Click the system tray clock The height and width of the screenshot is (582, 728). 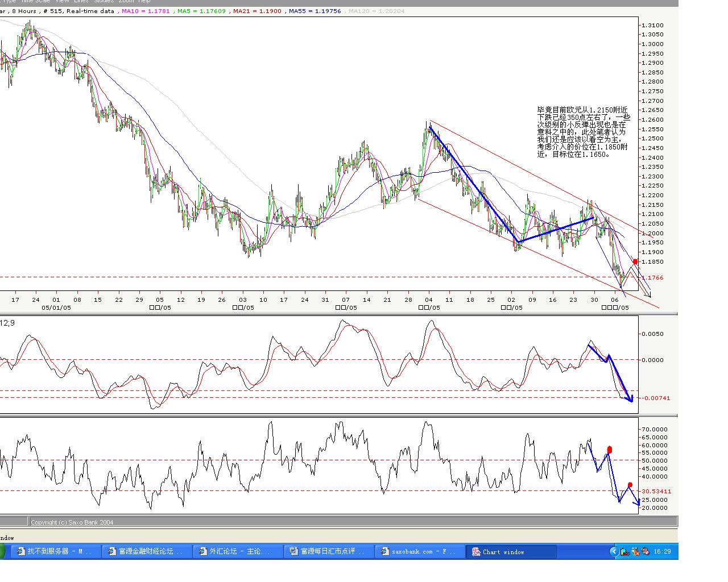click(x=662, y=551)
